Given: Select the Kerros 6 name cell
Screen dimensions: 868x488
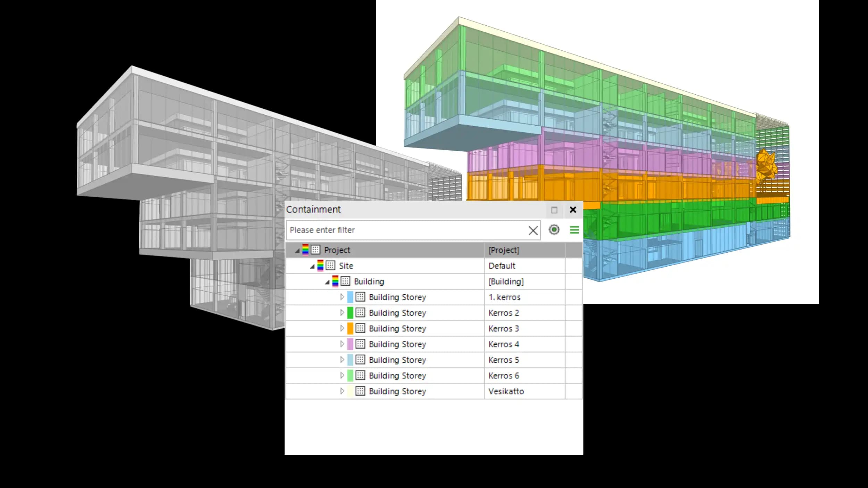Looking at the screenshot, I should tap(503, 376).
